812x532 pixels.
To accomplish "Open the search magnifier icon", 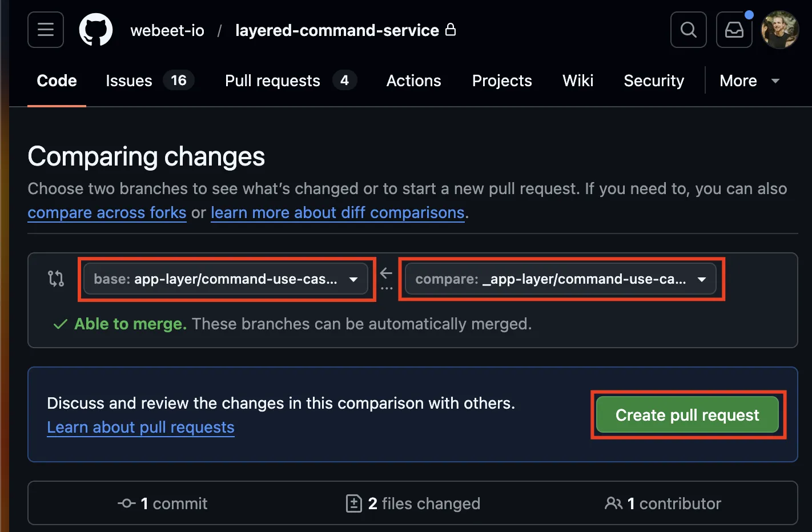I will click(688, 30).
